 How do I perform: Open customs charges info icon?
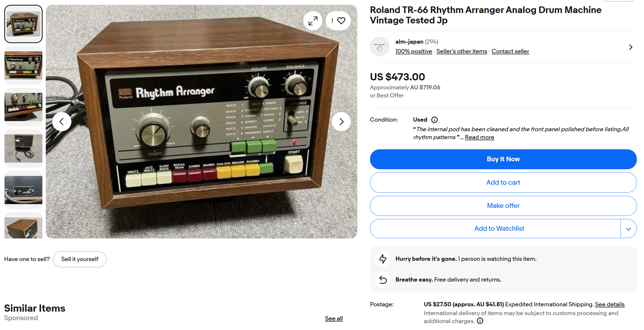click(480, 321)
